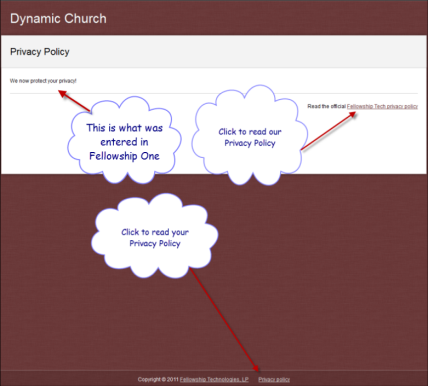Click the 'Read the official' label text
428x386 pixels.
pyautogui.click(x=326, y=106)
